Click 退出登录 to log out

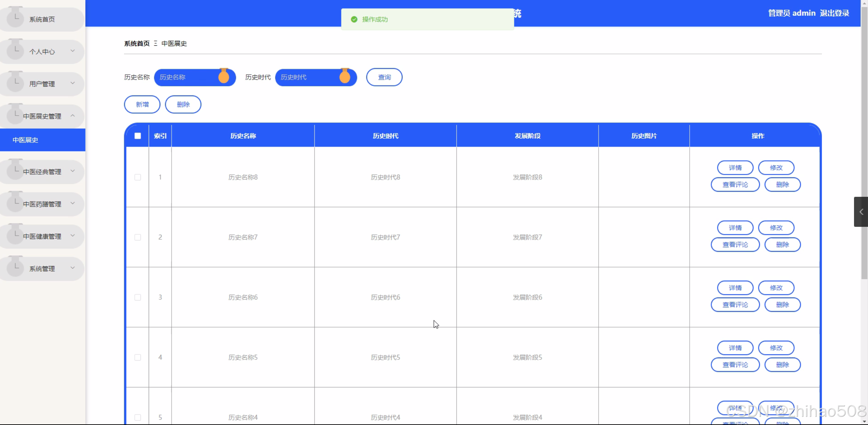pyautogui.click(x=834, y=13)
